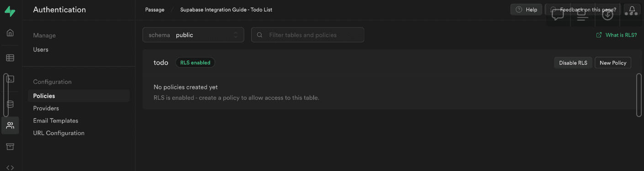Screen dimensions: 644x171
Task: Open the Table Editor icon
Action: [x=10, y=58]
